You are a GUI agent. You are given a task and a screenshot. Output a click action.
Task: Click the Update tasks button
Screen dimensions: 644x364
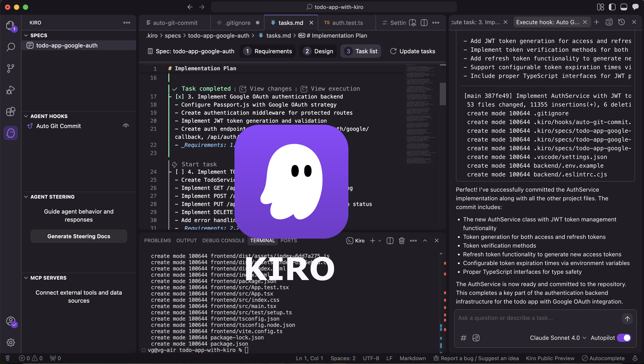412,51
